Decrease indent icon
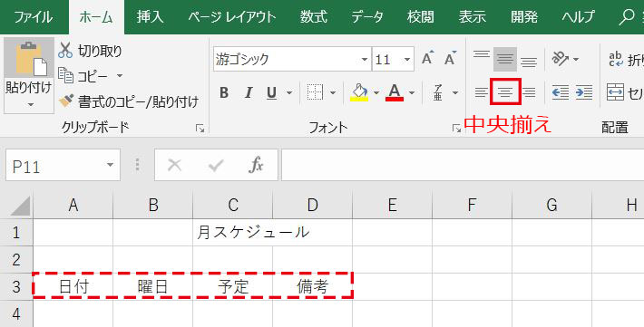 [x=561, y=92]
